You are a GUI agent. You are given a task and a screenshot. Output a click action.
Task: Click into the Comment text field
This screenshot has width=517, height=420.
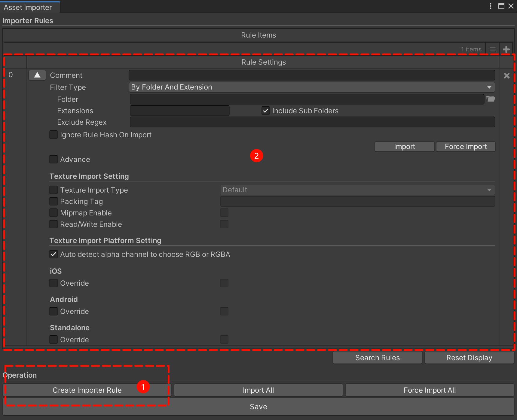312,75
